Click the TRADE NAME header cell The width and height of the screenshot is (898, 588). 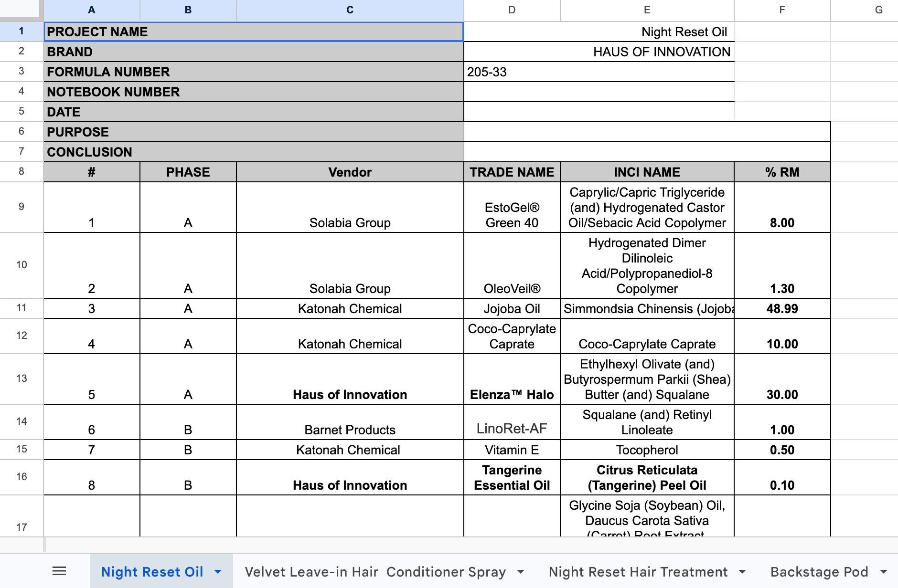[512, 172]
